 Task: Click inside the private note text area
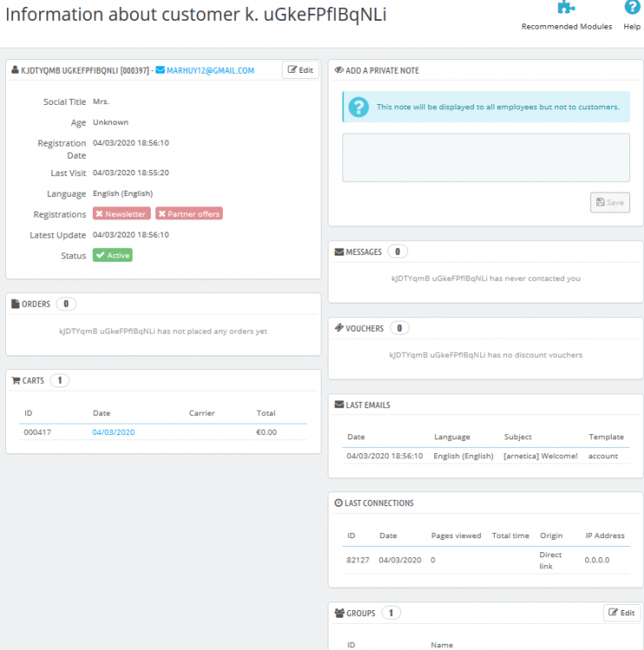tap(486, 158)
